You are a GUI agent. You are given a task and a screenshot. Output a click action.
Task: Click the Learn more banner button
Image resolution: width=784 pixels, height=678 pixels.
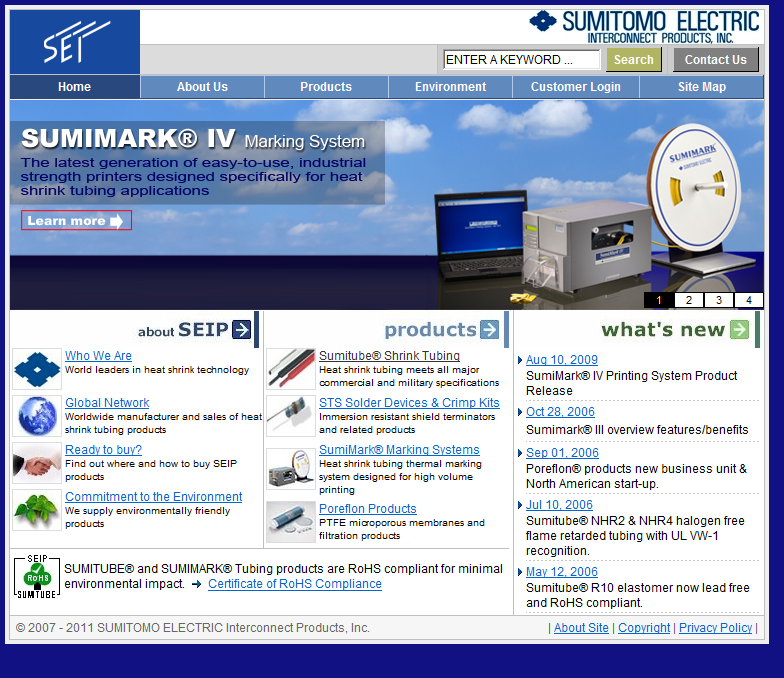[x=76, y=220]
